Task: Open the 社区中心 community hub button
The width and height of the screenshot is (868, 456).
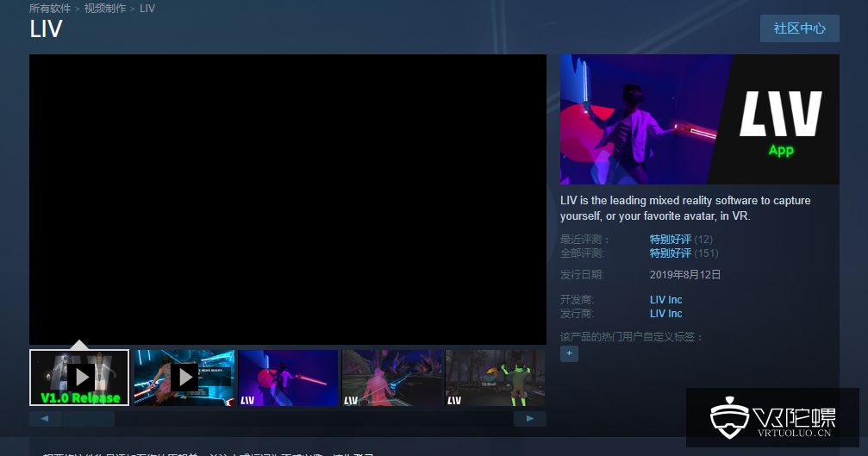Action: point(799,28)
